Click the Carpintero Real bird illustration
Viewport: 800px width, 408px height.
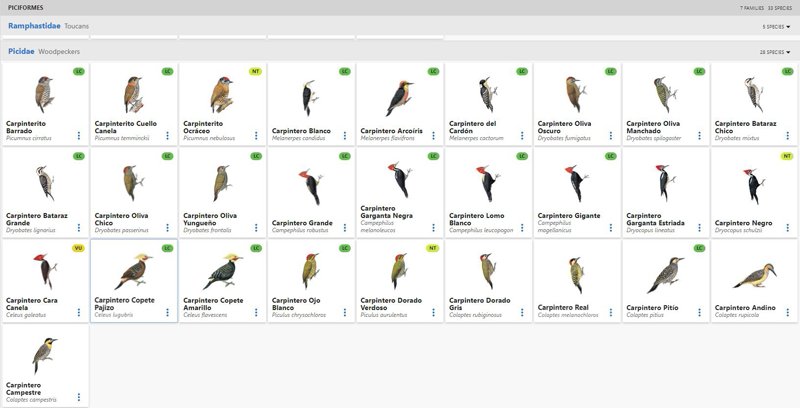point(574,272)
